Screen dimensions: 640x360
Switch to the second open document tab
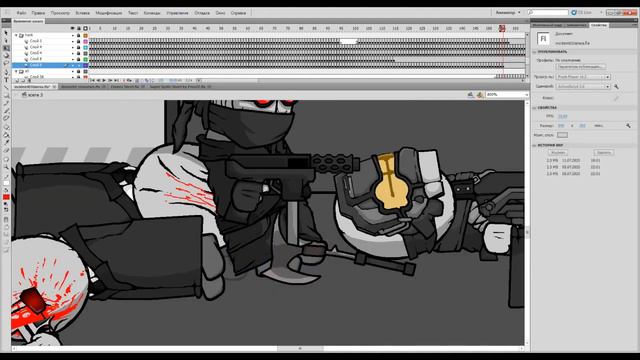coord(83,87)
